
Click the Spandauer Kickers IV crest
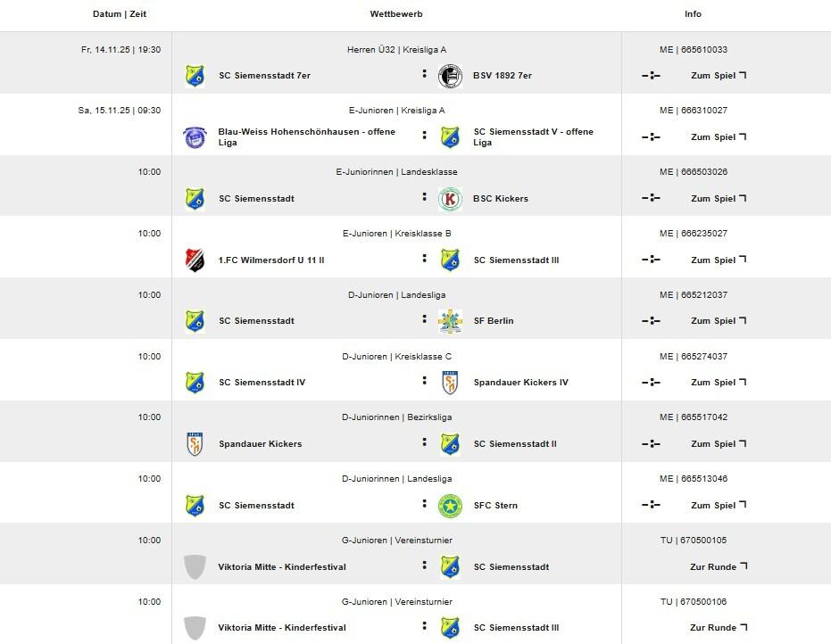[450, 384]
